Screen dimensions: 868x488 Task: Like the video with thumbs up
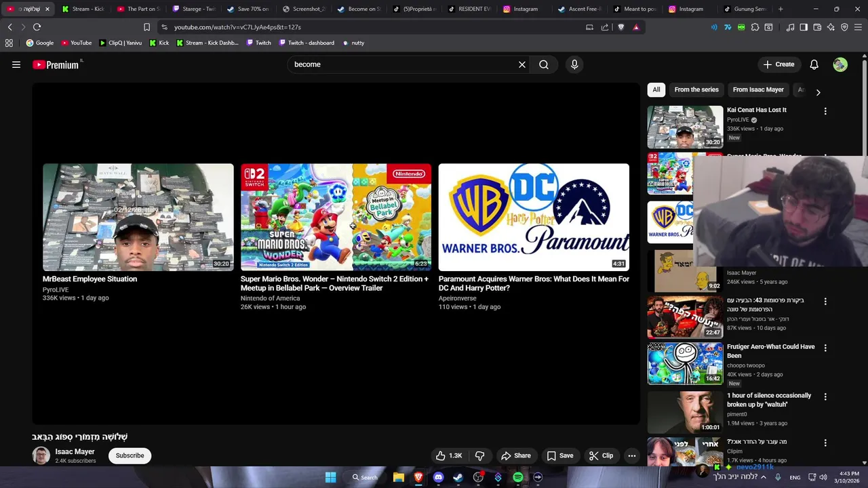tap(449, 455)
